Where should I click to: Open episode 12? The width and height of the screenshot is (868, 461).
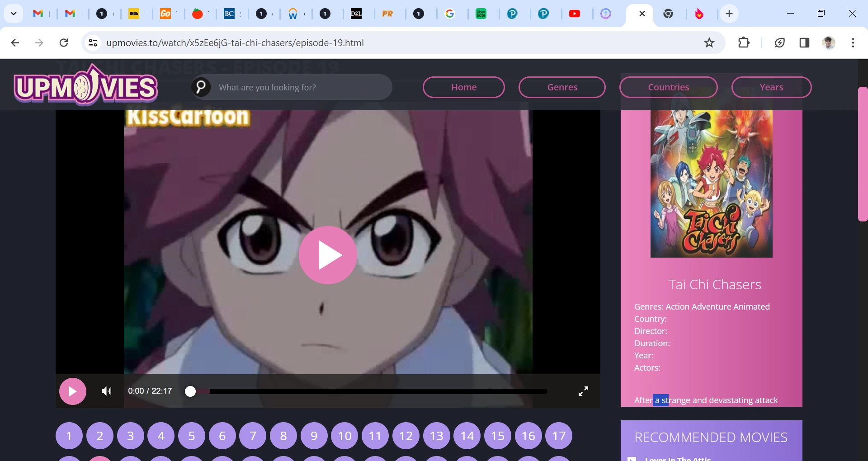(406, 436)
